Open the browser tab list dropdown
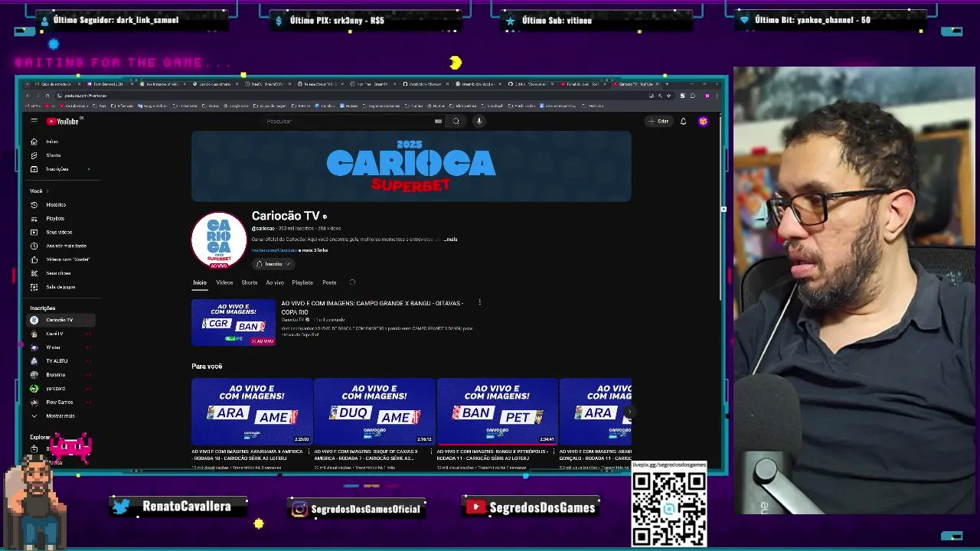 pos(28,84)
